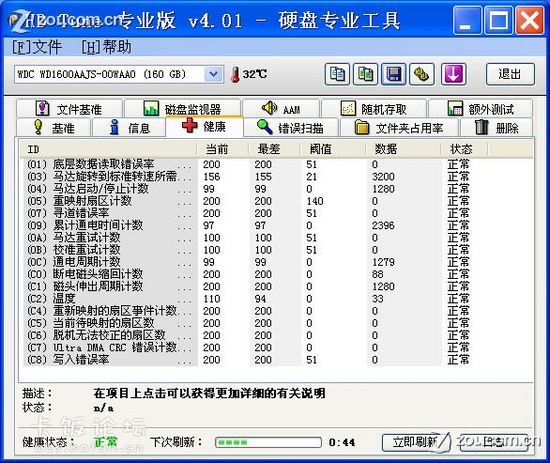Switch to the 信息 tab
Viewport: 550px width, 463px height.
tap(129, 128)
